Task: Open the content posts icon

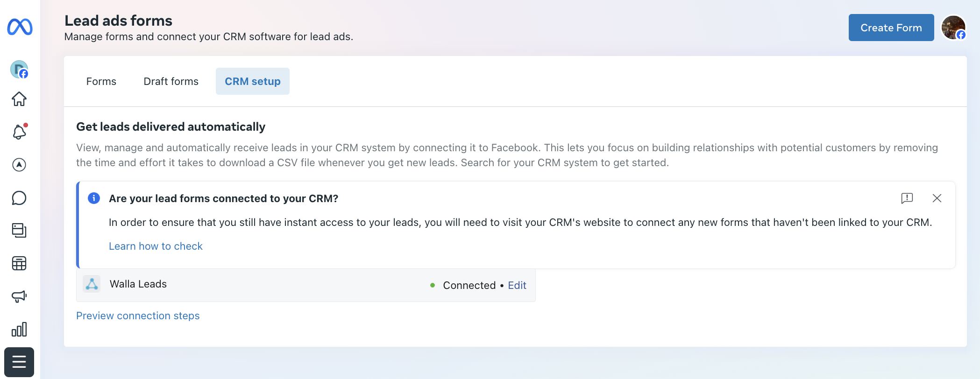Action: point(19,230)
